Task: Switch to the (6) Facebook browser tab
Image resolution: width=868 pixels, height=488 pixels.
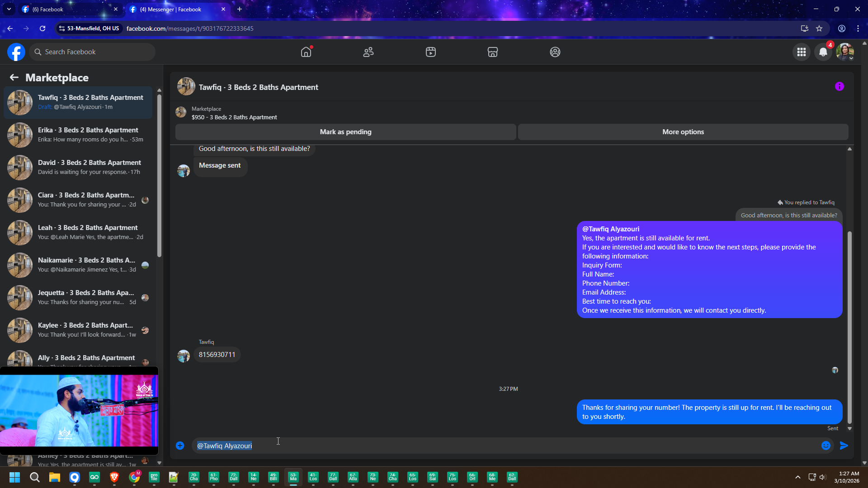Action: pos(68,9)
